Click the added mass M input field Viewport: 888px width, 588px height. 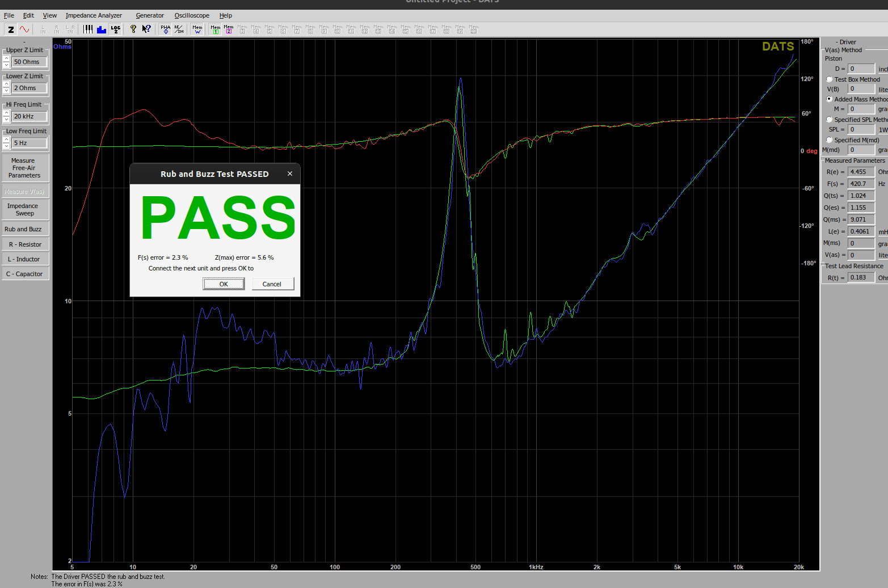pyautogui.click(x=861, y=109)
